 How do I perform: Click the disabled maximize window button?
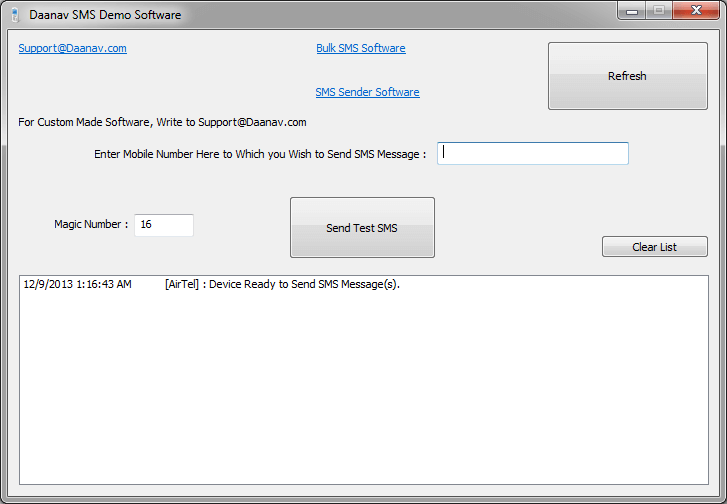(659, 11)
